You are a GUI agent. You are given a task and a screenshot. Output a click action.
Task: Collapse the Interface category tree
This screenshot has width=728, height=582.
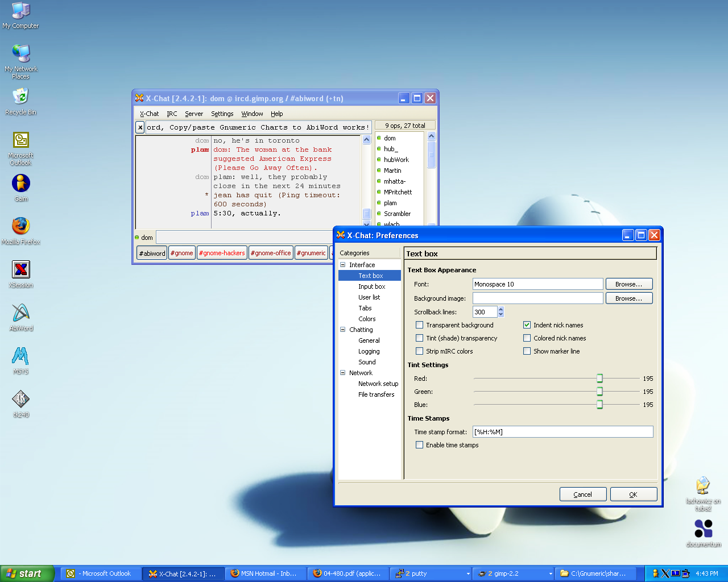point(343,265)
